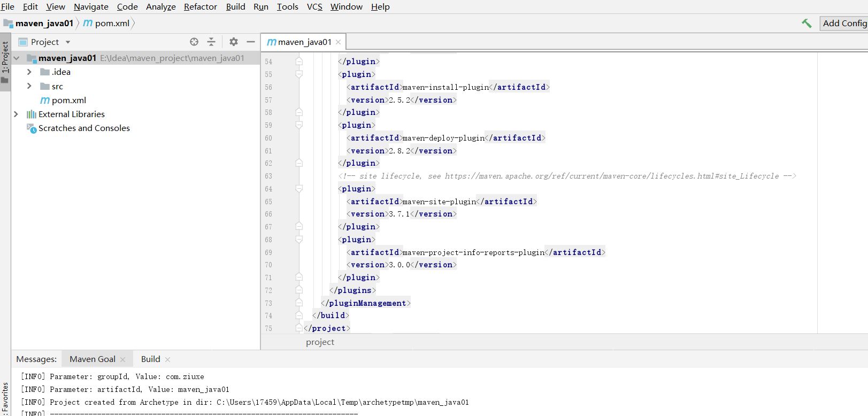This screenshot has width=868, height=416.
Task: Fold the plugin block at line 64
Action: (299, 189)
